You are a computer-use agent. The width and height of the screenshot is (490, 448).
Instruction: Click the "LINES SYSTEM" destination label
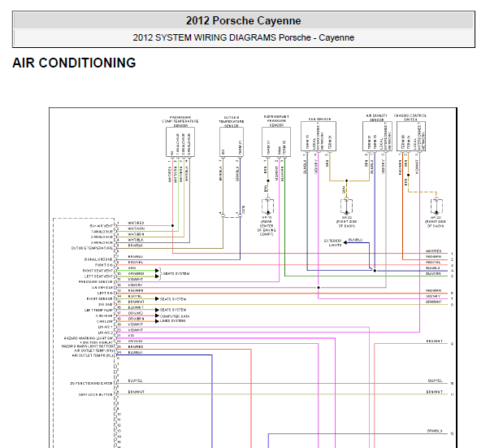[173, 321]
